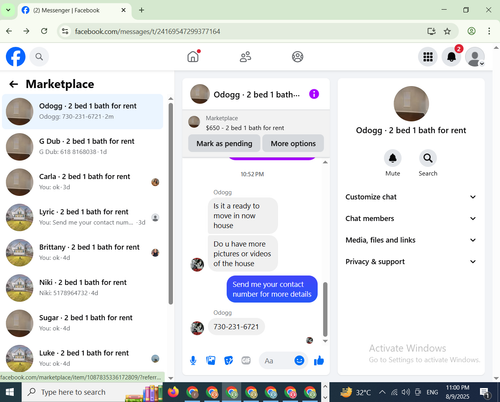
Task: Expand Privacy & support section
Action: tap(410, 262)
